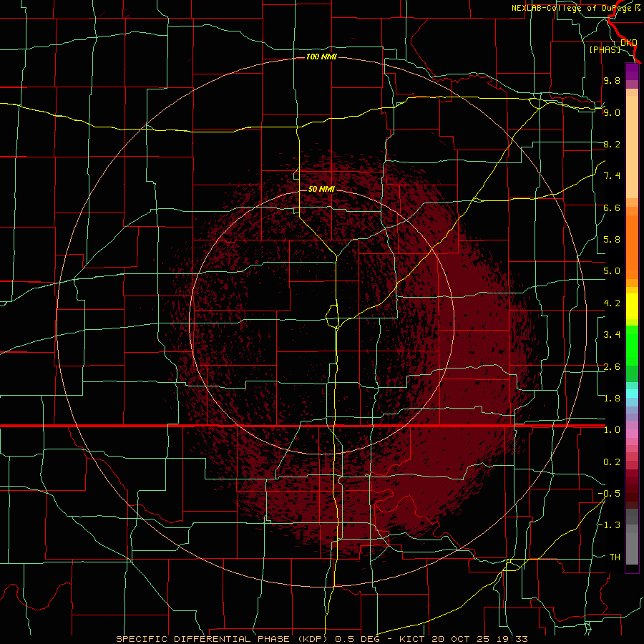Click the "KICT 20 OCT 25 19:33" timestamp
This screenshot has height=644, width=644.
463,639
